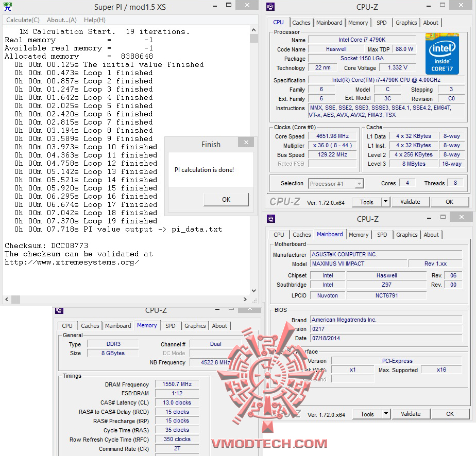This screenshot has width=476, height=456.
Task: Select Memory tab in the Mainboard CPU-Z window
Action: click(358, 235)
